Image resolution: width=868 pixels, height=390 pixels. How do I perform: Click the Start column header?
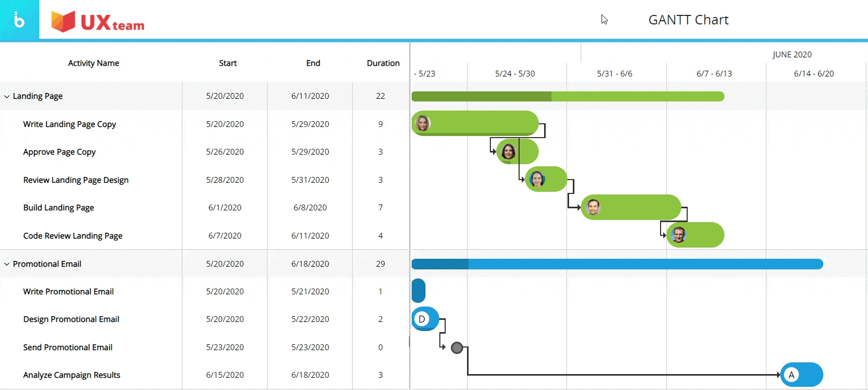pos(228,63)
